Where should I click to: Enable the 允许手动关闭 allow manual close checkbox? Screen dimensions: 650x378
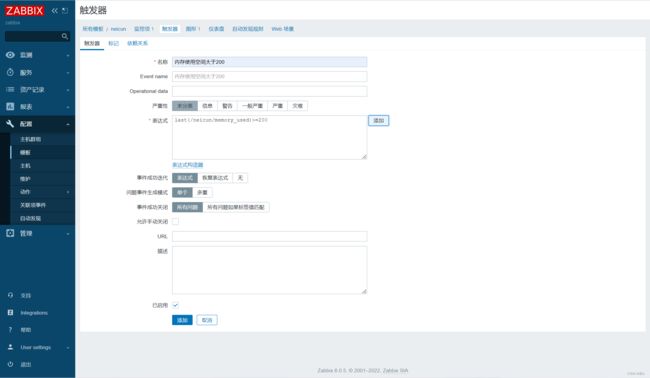tap(175, 221)
